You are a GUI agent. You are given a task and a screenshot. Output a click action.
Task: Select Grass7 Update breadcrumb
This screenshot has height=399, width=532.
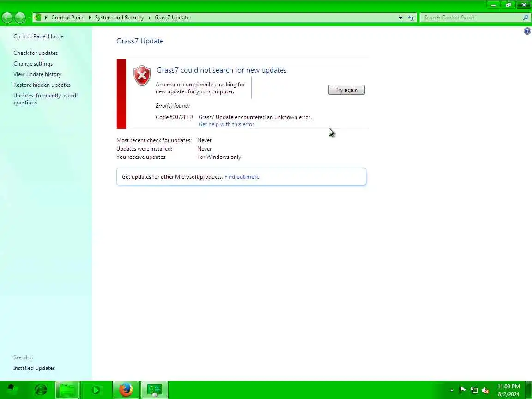(x=172, y=18)
